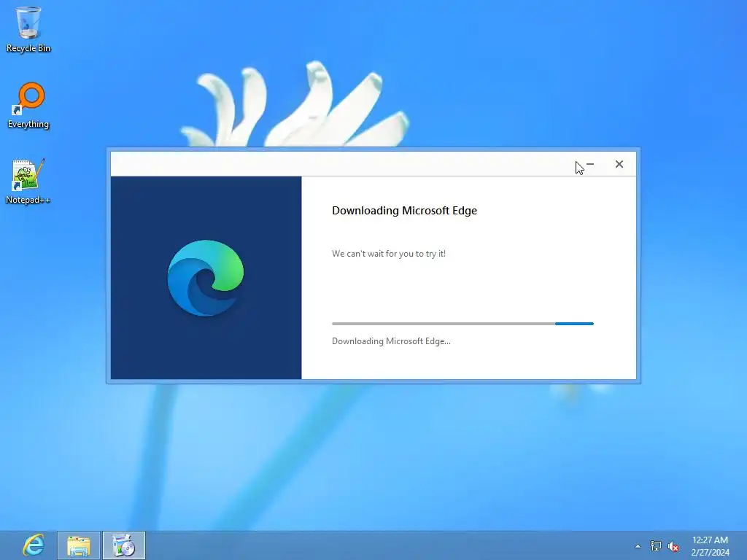
Task: Open File Explorer in the taskbar
Action: tap(79, 545)
